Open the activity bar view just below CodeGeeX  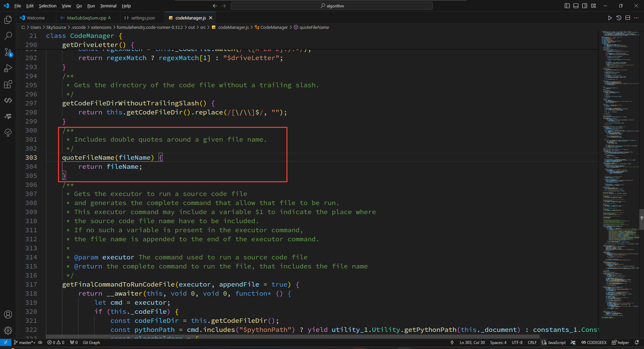8,116
